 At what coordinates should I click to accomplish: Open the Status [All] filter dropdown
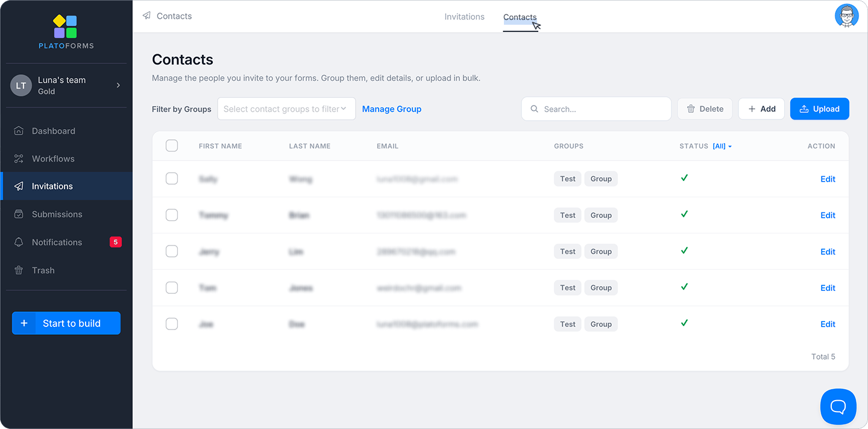[722, 146]
